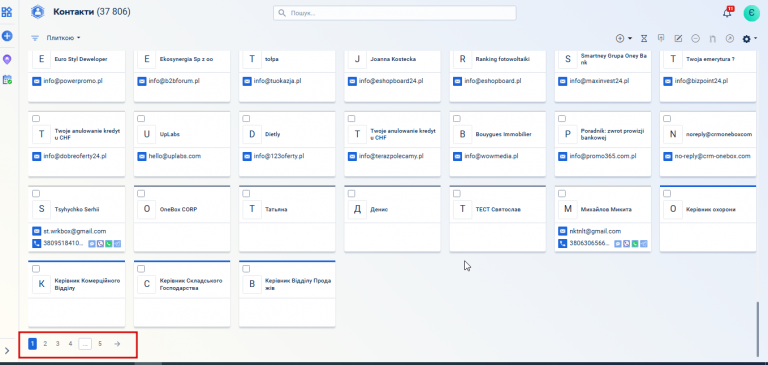Open the Tsyhychko Serhii contact
The width and height of the screenshot is (768, 365).
(x=77, y=209)
